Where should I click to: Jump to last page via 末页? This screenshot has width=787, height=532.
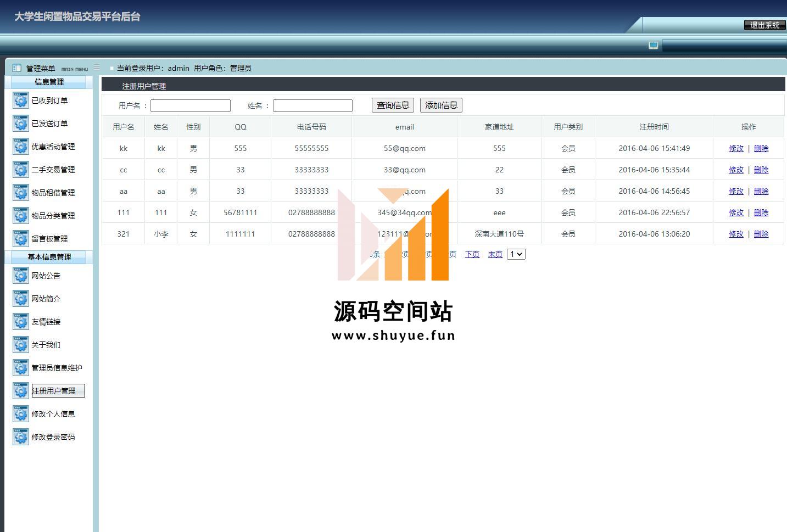495,254
